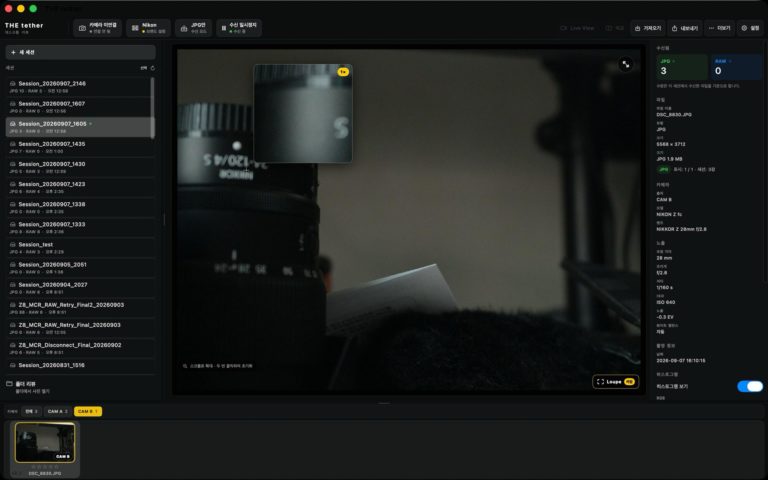Select Session_20260907_1423 in the list

(78, 187)
